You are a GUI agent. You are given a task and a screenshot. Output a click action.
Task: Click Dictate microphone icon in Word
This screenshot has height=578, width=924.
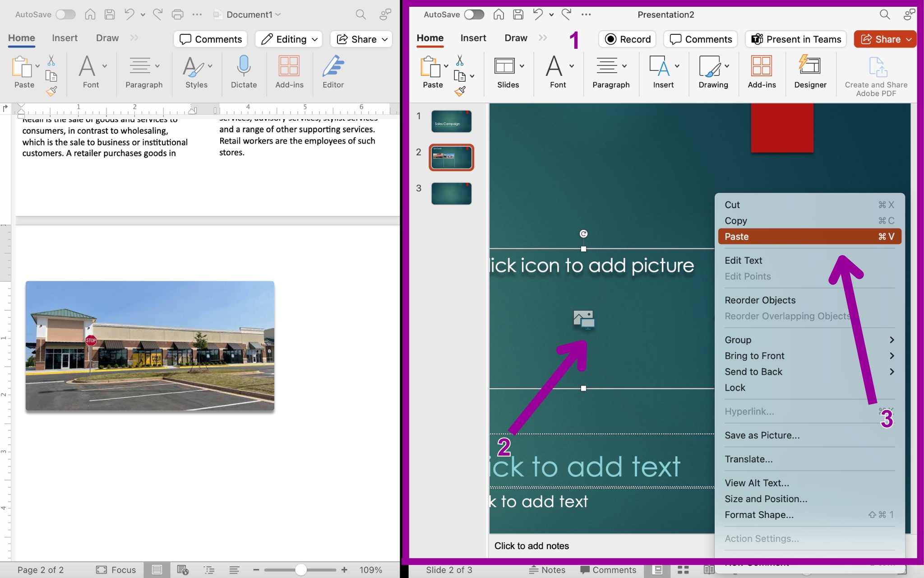(x=244, y=66)
